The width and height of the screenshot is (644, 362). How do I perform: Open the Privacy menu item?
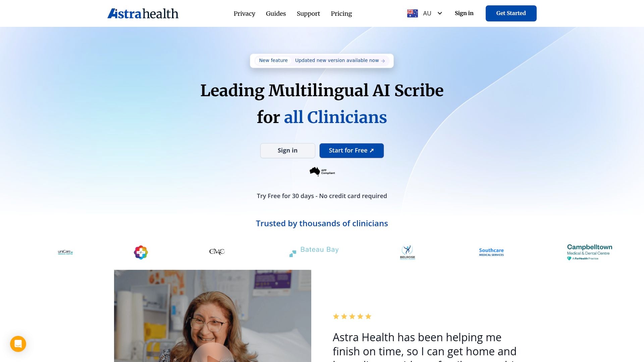tap(245, 14)
